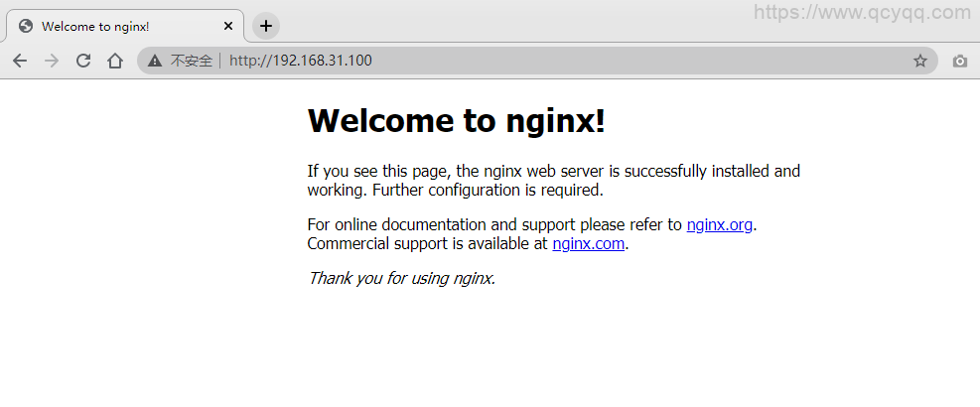The height and width of the screenshot is (407, 980).
Task: Click the forward navigation arrow
Action: pyautogui.click(x=52, y=61)
